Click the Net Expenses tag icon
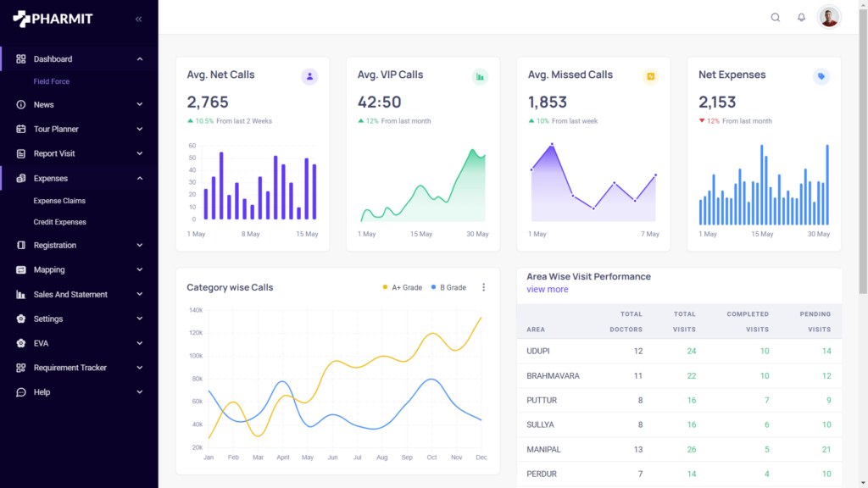Screen dimensions: 868x488 pos(821,77)
